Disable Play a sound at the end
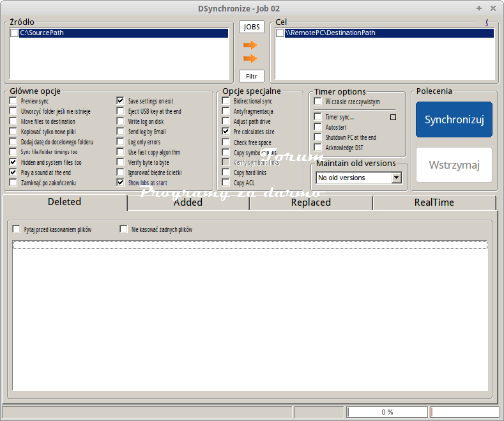The height and width of the screenshot is (421, 504). (x=13, y=172)
